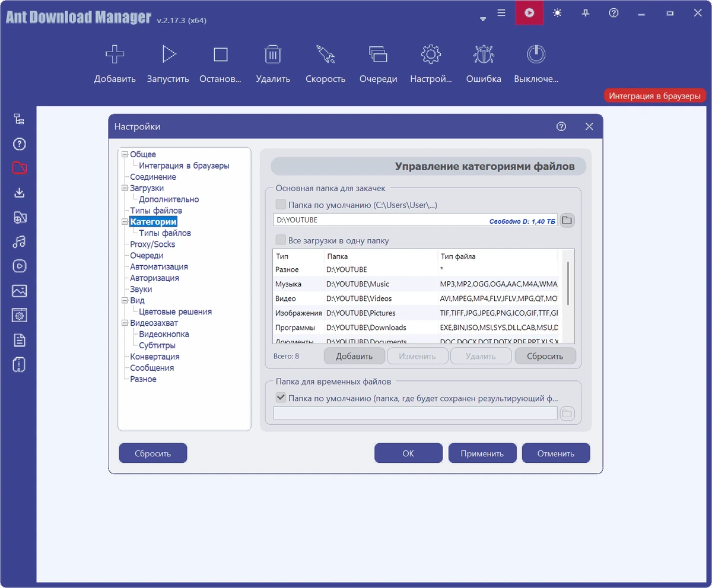712x588 pixels.
Task: Click the Тип файла column header
Action: tap(497, 256)
